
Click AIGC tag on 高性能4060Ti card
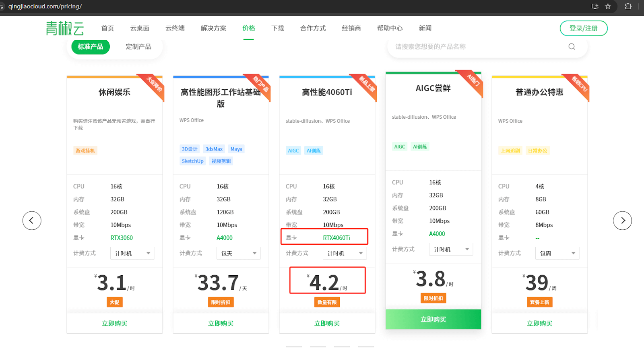[293, 151]
